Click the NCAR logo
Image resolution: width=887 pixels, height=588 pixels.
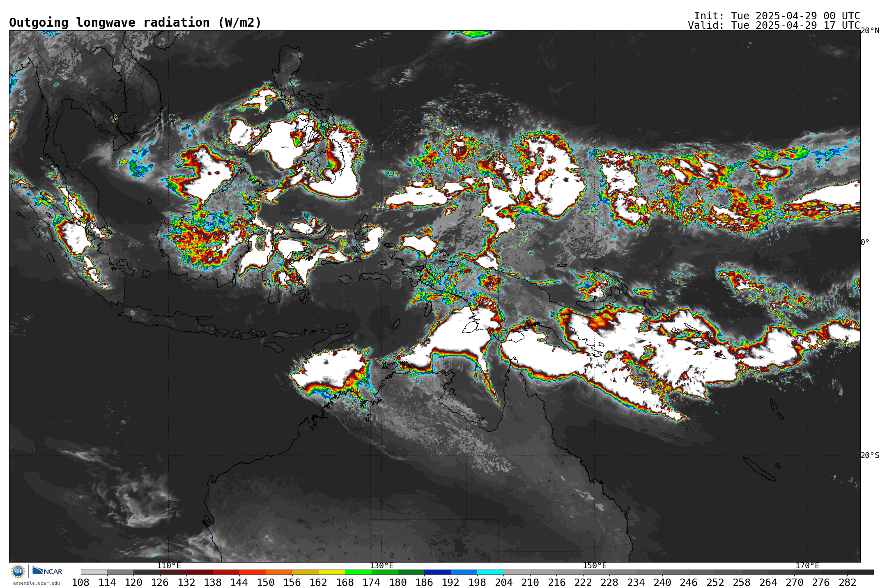(x=47, y=571)
